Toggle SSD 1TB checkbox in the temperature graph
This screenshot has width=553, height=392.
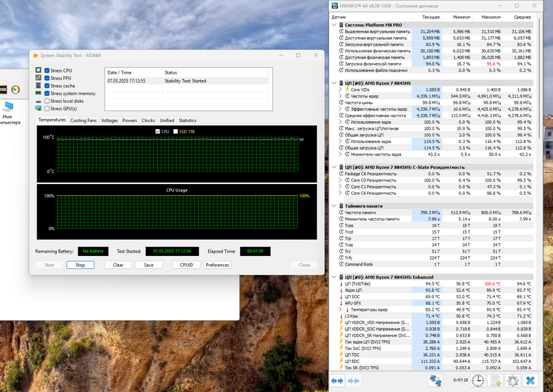176,131
